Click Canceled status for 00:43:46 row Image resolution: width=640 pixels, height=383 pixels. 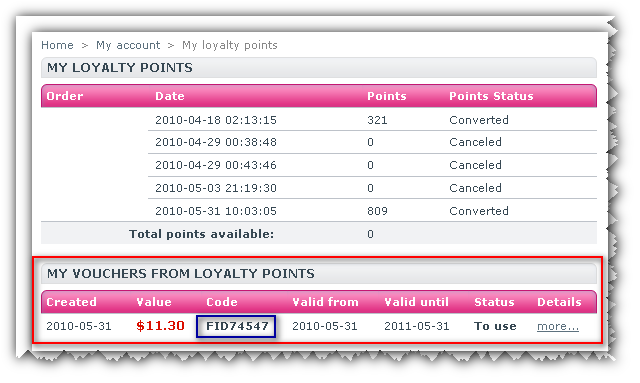[x=475, y=165]
